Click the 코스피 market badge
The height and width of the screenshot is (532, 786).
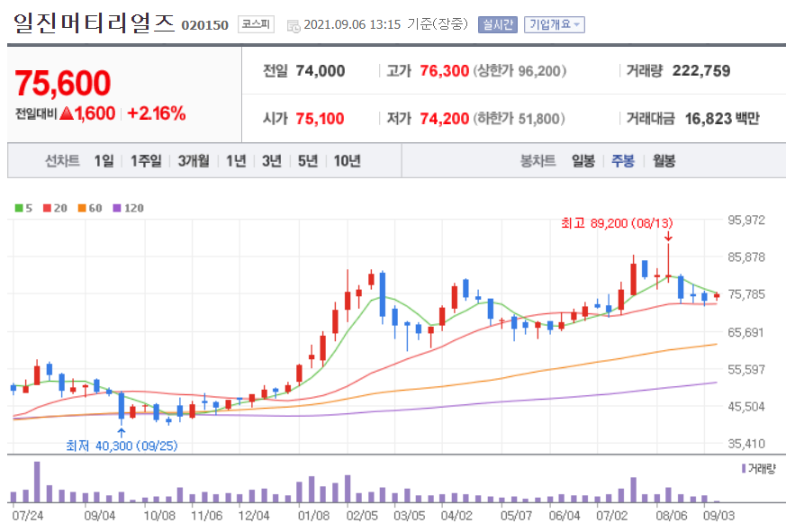[256, 24]
